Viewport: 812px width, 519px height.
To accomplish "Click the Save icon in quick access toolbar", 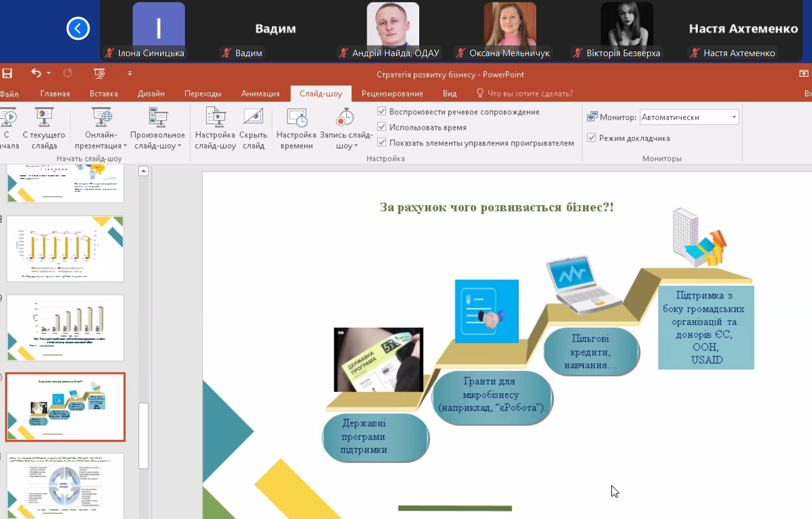I will [7, 73].
